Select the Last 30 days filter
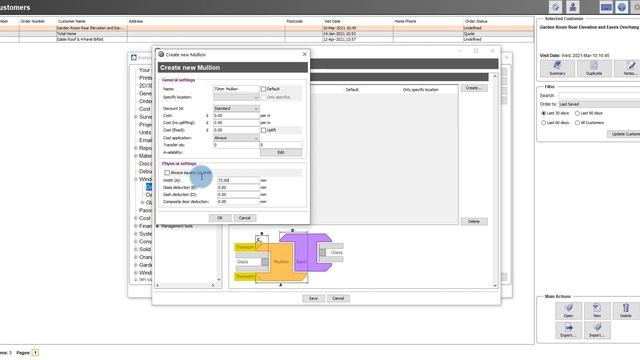640x360 pixels. coord(543,113)
